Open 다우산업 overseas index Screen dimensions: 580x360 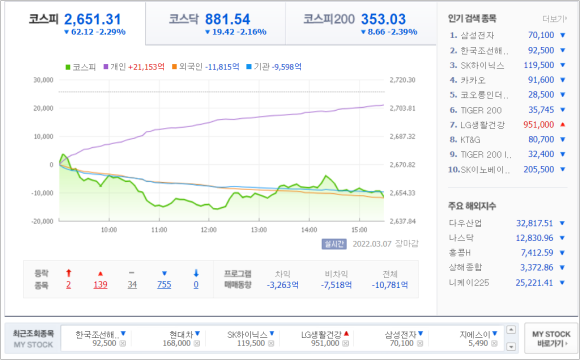465,223
